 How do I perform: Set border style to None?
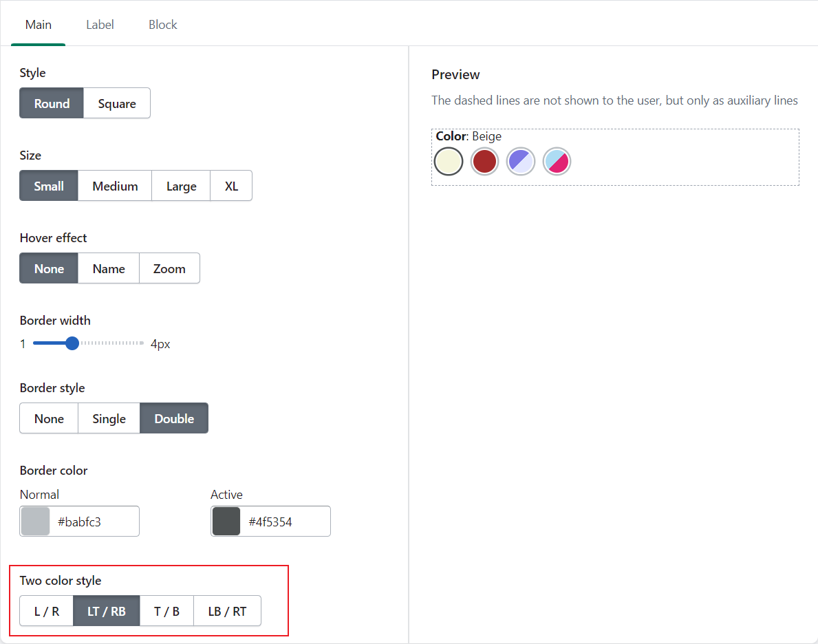49,419
